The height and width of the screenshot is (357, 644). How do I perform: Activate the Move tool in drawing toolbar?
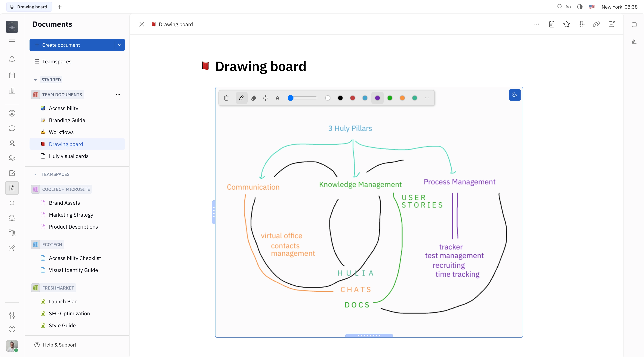point(265,98)
